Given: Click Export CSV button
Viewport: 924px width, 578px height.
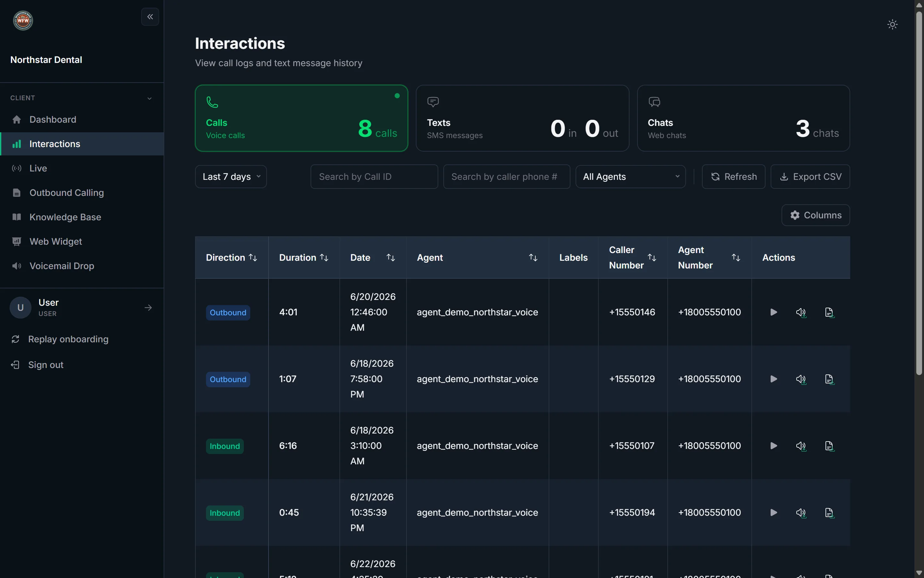Looking at the screenshot, I should [810, 177].
